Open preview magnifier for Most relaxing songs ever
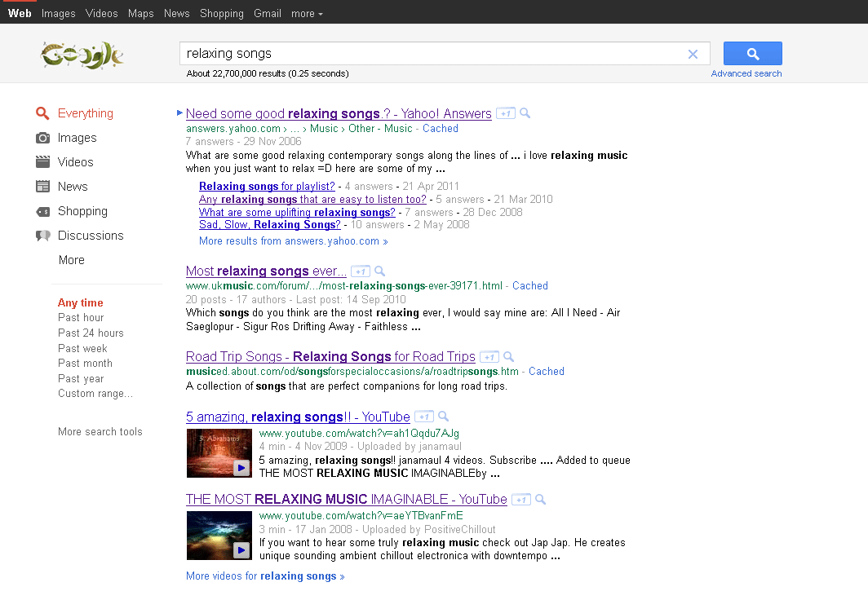 380,271
